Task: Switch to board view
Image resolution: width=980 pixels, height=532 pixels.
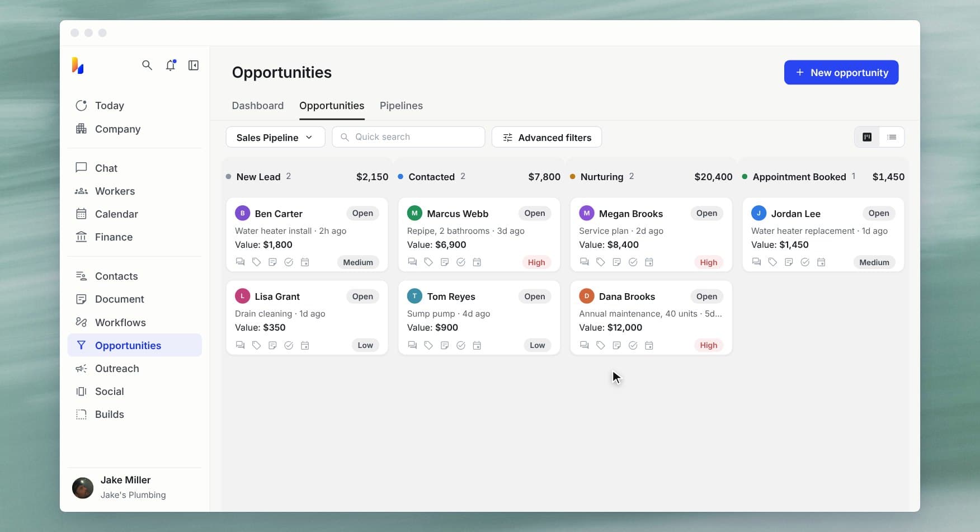Action: pos(867,137)
